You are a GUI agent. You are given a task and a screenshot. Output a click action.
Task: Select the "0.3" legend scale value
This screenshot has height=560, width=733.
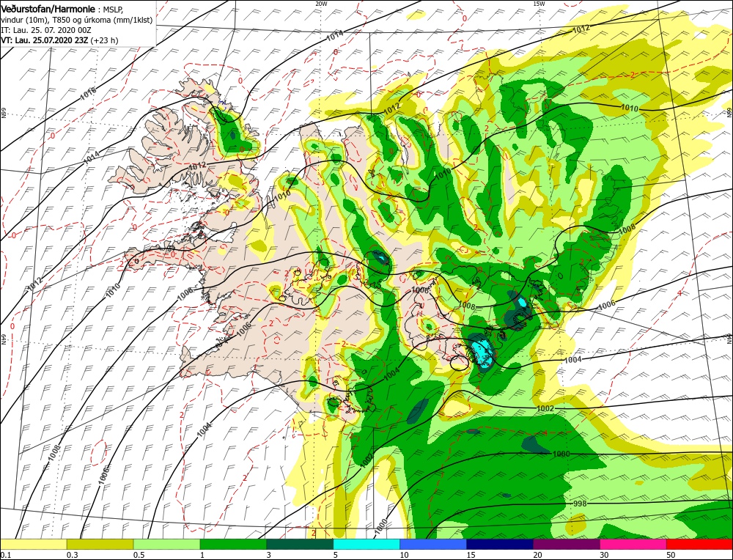[72, 554]
